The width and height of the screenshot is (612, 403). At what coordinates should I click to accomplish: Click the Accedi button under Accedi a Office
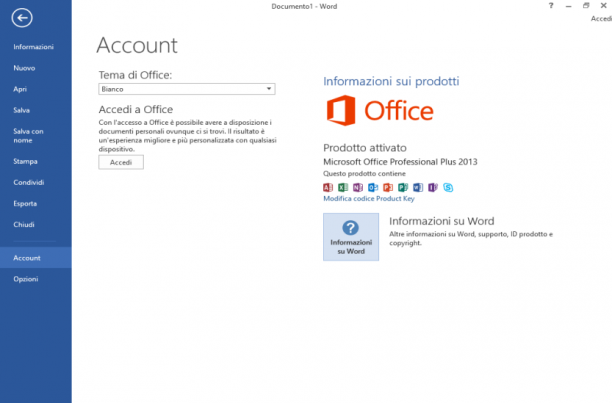point(121,162)
